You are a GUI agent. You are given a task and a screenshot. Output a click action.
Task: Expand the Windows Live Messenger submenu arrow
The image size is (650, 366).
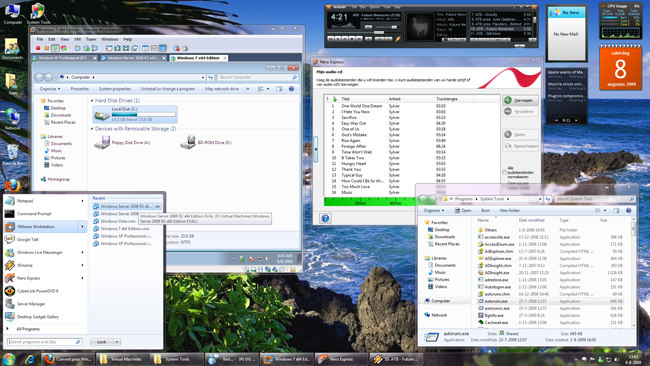[82, 252]
